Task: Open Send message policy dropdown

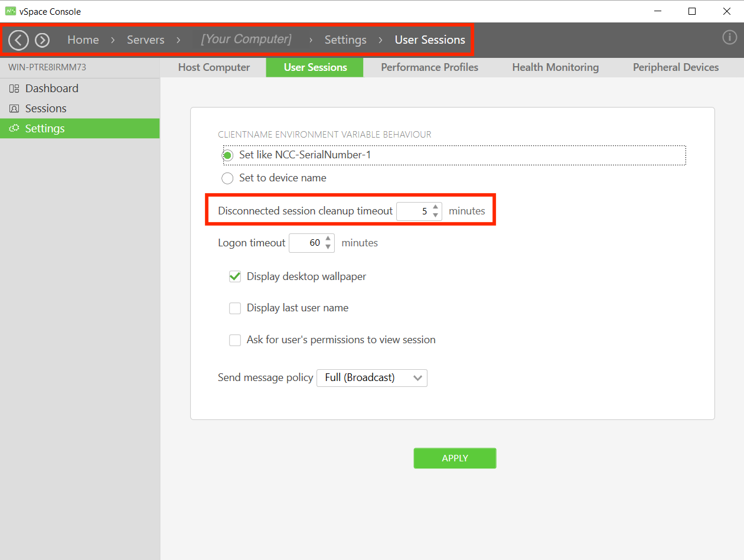Action: point(372,377)
